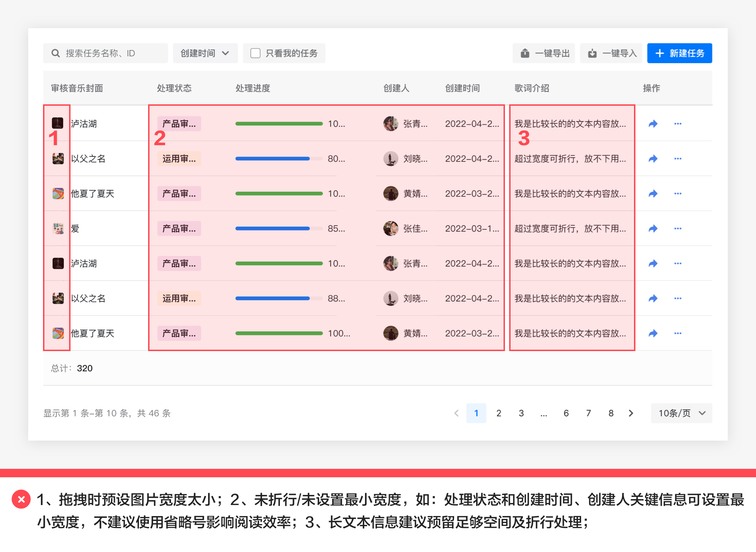Jump to page 8 in the pagination
The image size is (756, 552).
click(611, 413)
